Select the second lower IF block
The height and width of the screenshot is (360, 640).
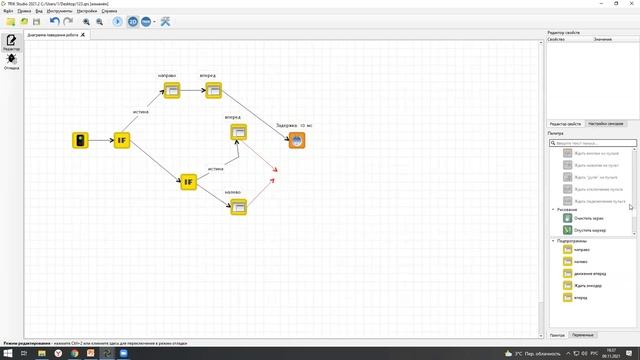[x=189, y=182]
